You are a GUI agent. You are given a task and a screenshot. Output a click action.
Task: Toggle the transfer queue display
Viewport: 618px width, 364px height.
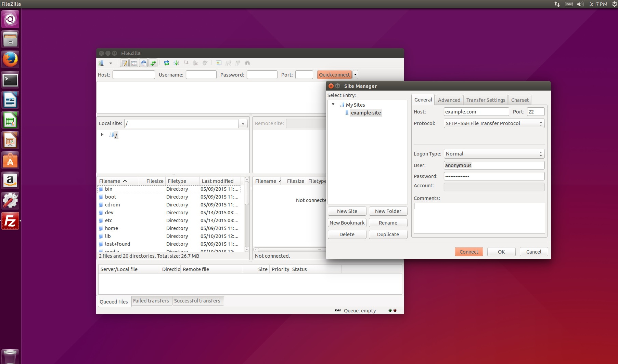153,63
